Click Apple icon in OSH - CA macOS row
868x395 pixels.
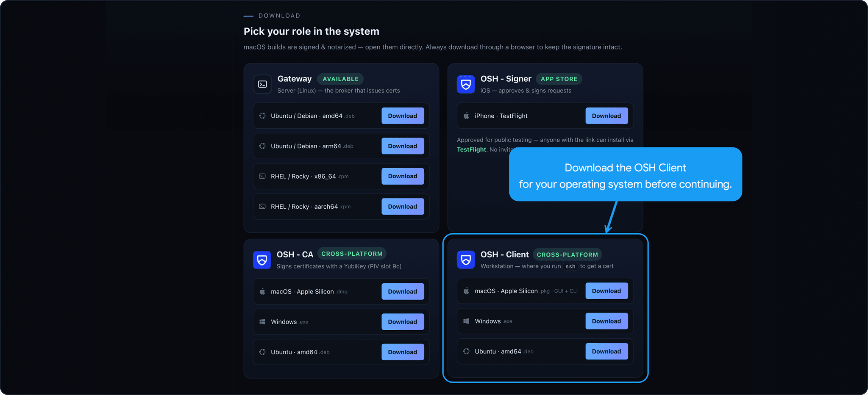[262, 291]
